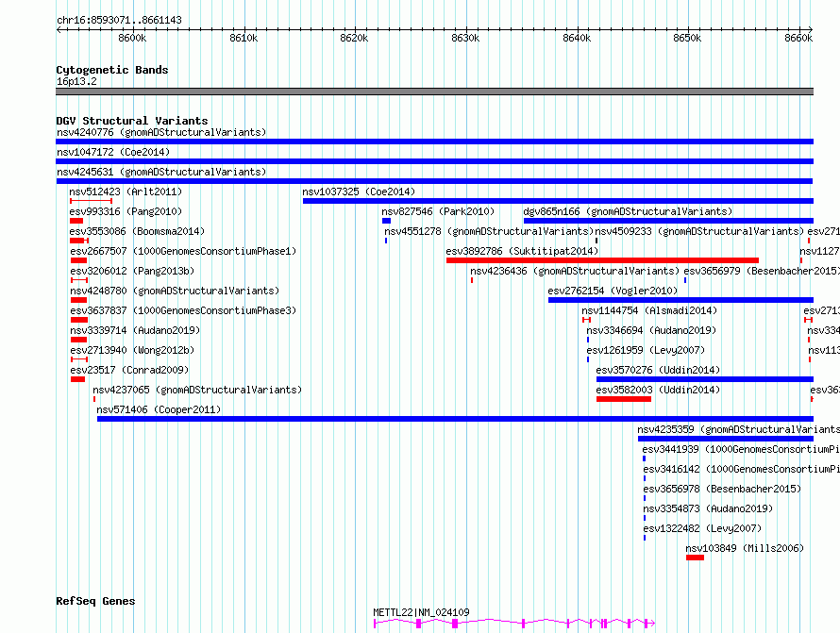This screenshot has width=840, height=633.
Task: Click the Cytogenetic Bands track title
Action: (112, 70)
